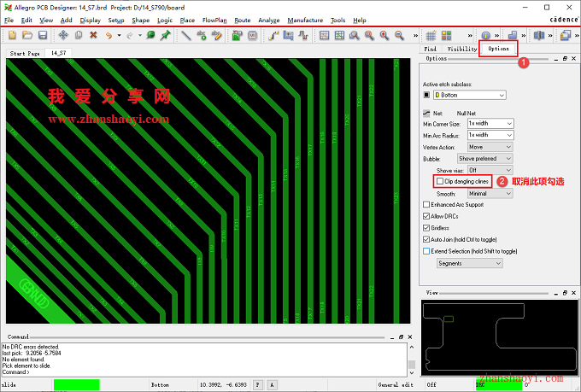Open the FlowPlan menu
Image resolution: width=581 pixels, height=392 pixels.
pyautogui.click(x=214, y=20)
